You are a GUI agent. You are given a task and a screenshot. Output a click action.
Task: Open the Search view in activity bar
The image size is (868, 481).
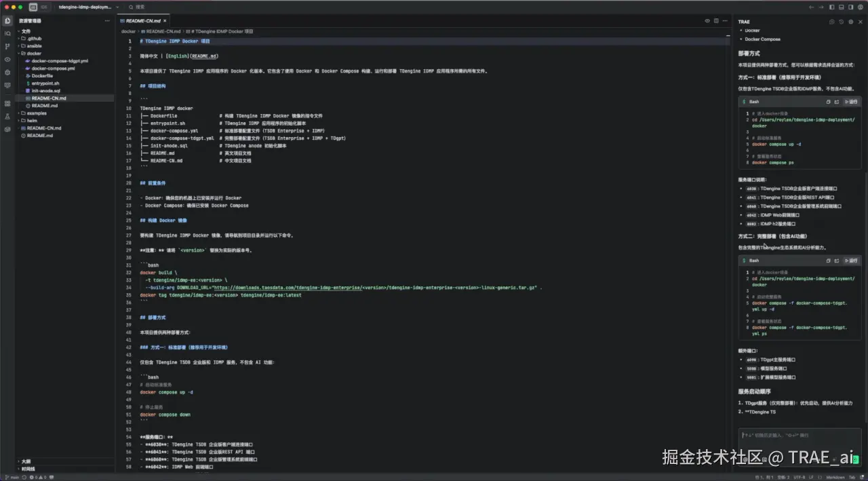click(x=7, y=33)
